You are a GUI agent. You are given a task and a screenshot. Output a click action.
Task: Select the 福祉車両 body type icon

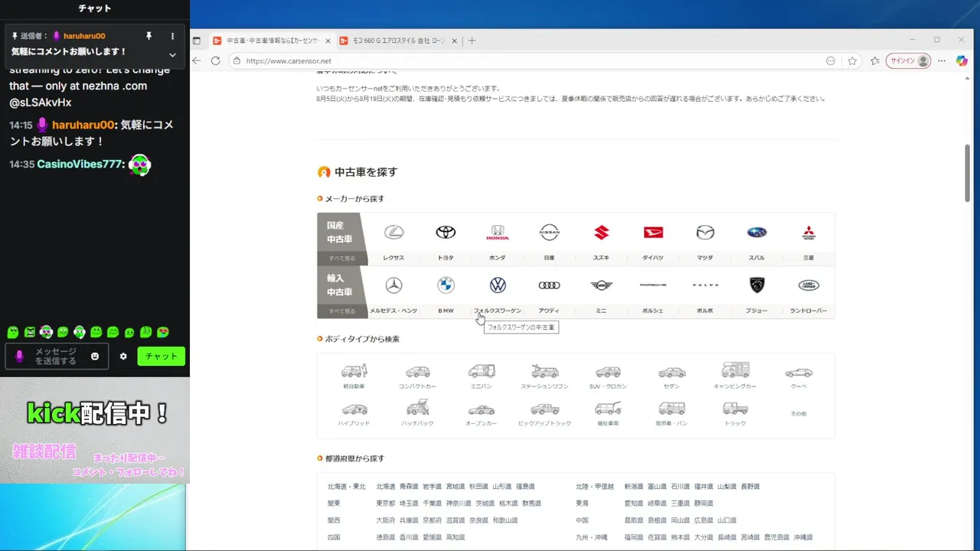pos(608,409)
